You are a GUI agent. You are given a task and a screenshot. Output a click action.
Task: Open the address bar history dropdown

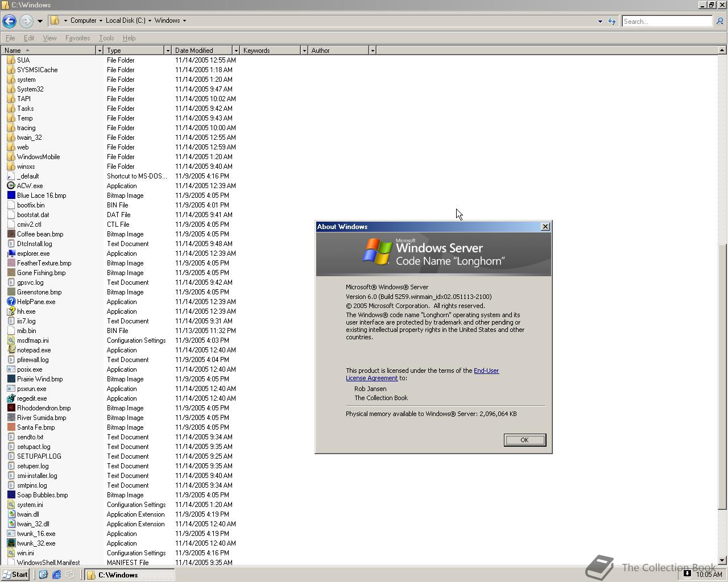600,22
